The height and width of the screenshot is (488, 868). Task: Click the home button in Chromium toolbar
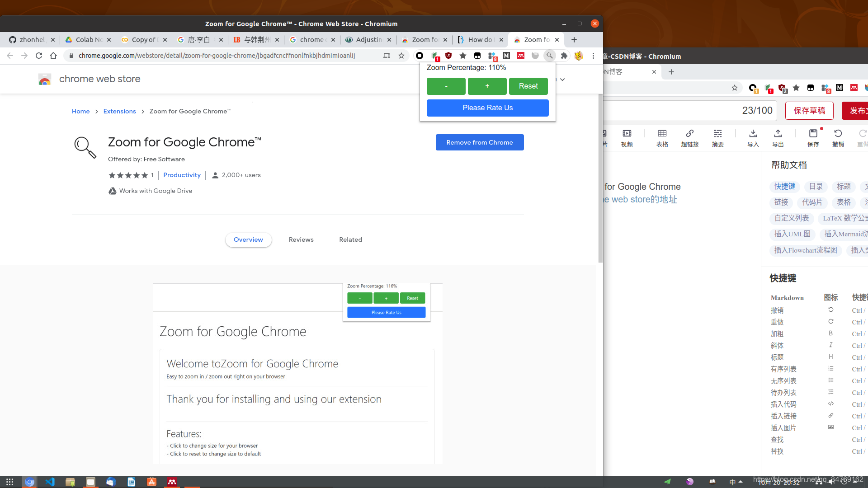(53, 56)
